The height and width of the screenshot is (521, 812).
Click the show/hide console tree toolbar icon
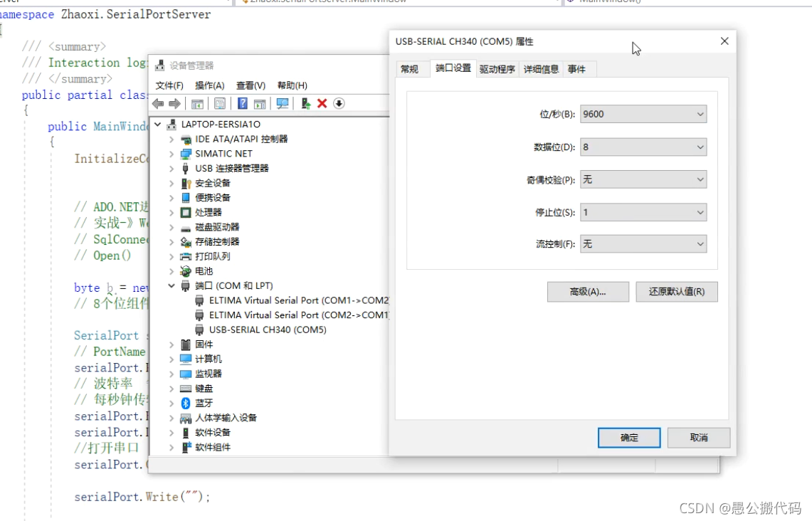pos(197,104)
